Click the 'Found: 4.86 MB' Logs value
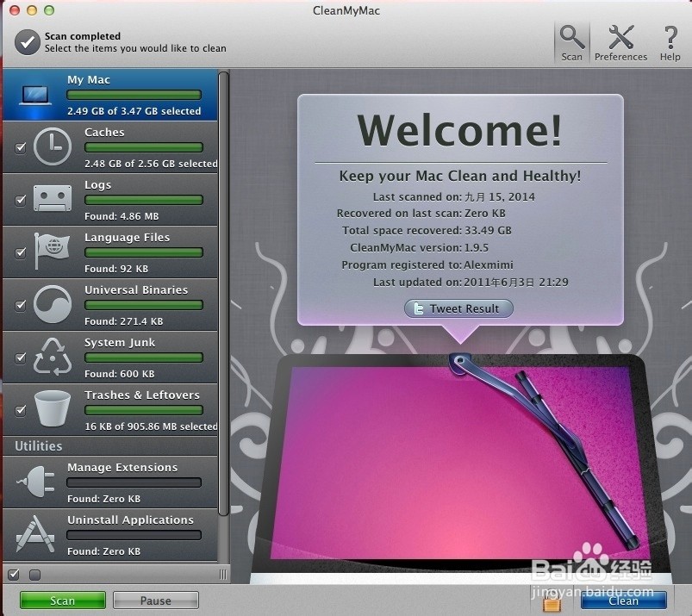Screen dimensions: 692x616 (x=122, y=216)
